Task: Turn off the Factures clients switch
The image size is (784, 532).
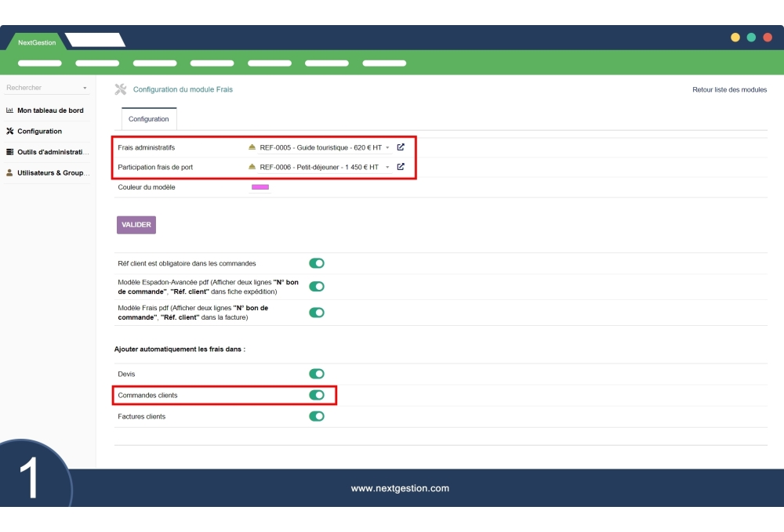Action: coord(317,416)
